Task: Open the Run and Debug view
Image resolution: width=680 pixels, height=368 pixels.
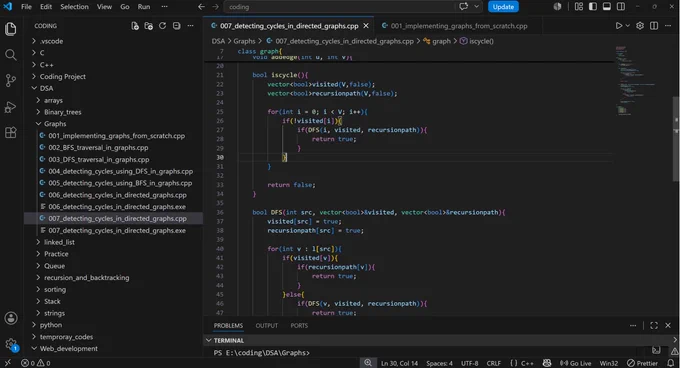Action: pos(10,107)
